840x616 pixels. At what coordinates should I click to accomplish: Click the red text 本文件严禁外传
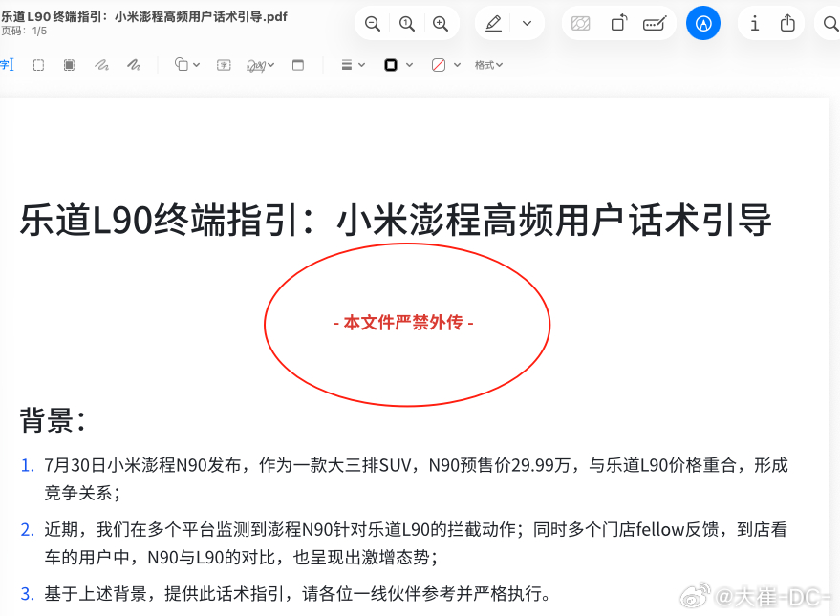click(x=403, y=323)
